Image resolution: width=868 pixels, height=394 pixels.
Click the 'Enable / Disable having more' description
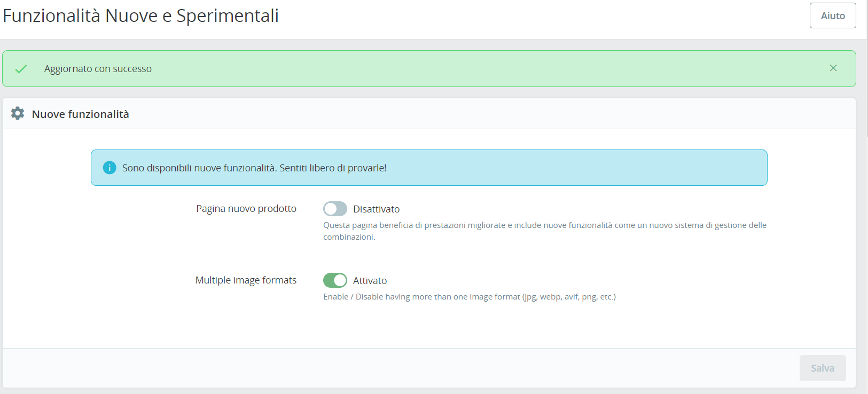[469, 297]
